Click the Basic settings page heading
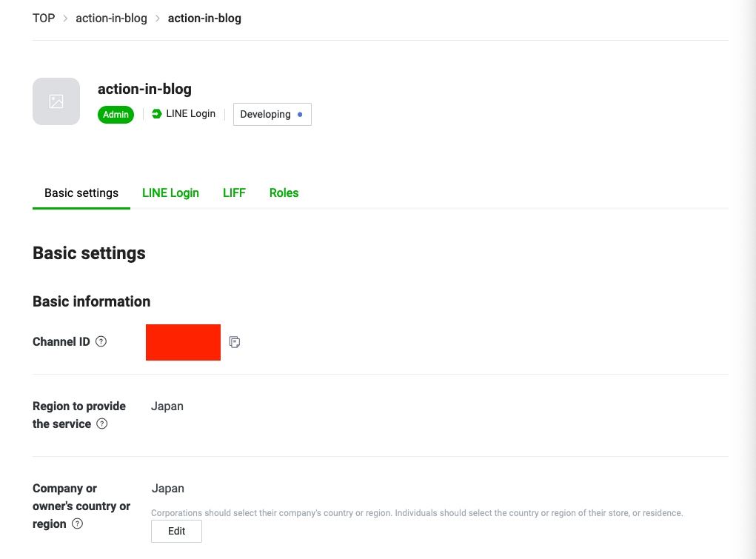 (x=89, y=253)
